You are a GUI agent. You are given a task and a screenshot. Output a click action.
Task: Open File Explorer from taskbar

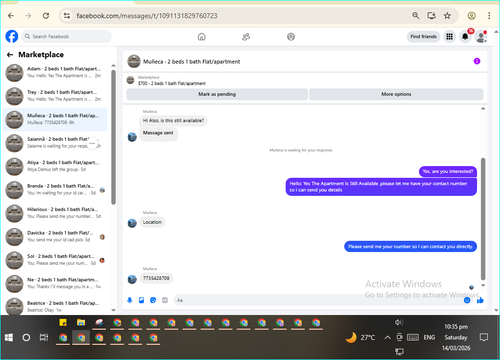tap(81, 323)
